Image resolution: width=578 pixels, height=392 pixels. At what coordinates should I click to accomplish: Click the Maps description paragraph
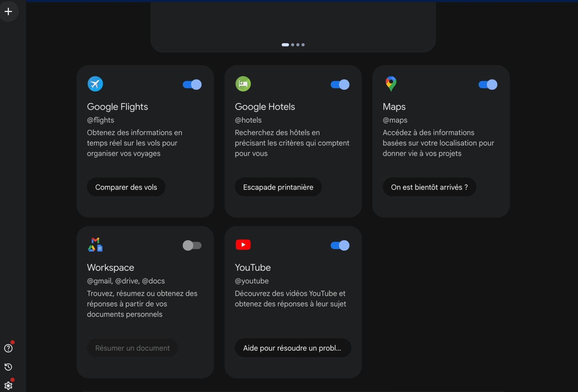click(438, 143)
